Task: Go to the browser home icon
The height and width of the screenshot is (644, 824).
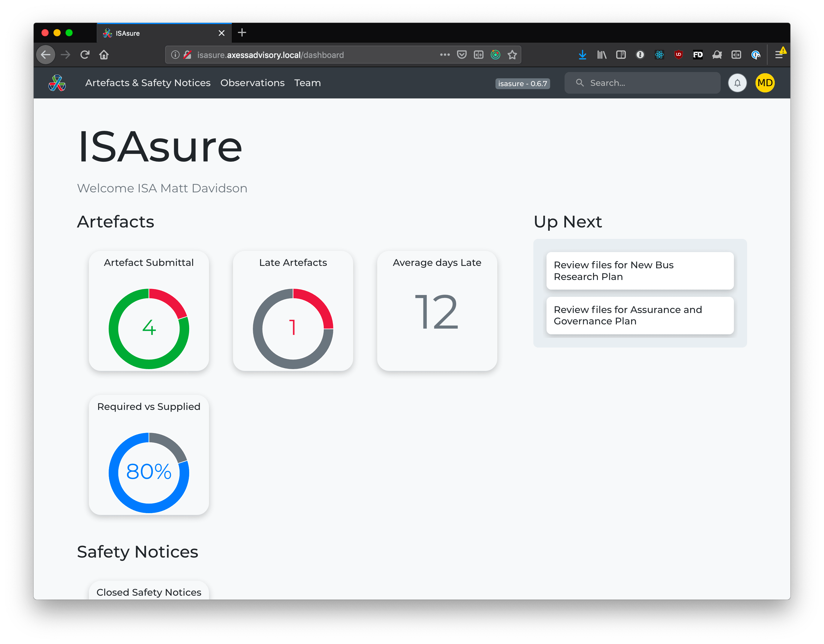Action: [x=104, y=55]
